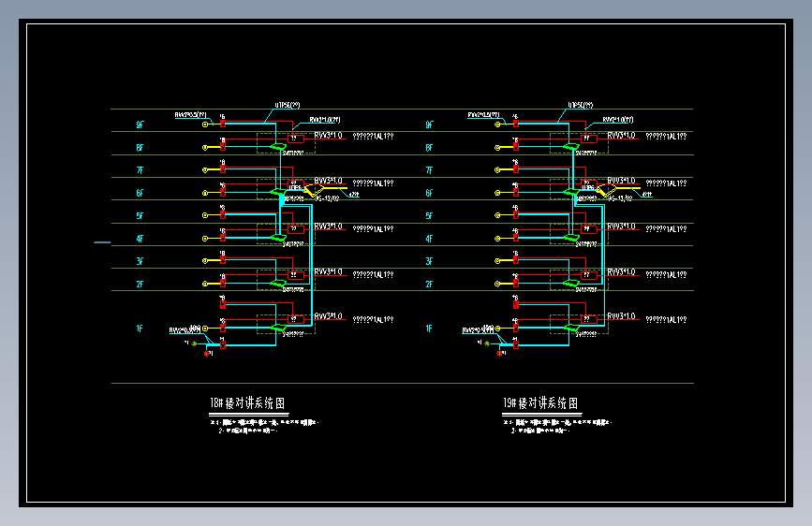Click the 9F floor label in 18# diagram
812x526 pixels.
[140, 124]
